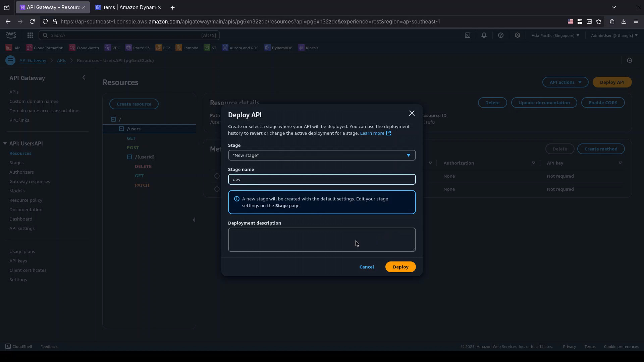644x362 pixels.
Task: Open the CloudFormation shortcut
Action: [45, 48]
